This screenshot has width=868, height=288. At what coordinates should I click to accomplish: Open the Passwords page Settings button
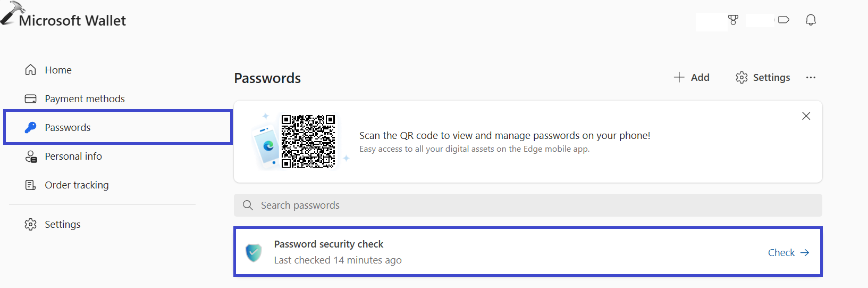(x=763, y=78)
